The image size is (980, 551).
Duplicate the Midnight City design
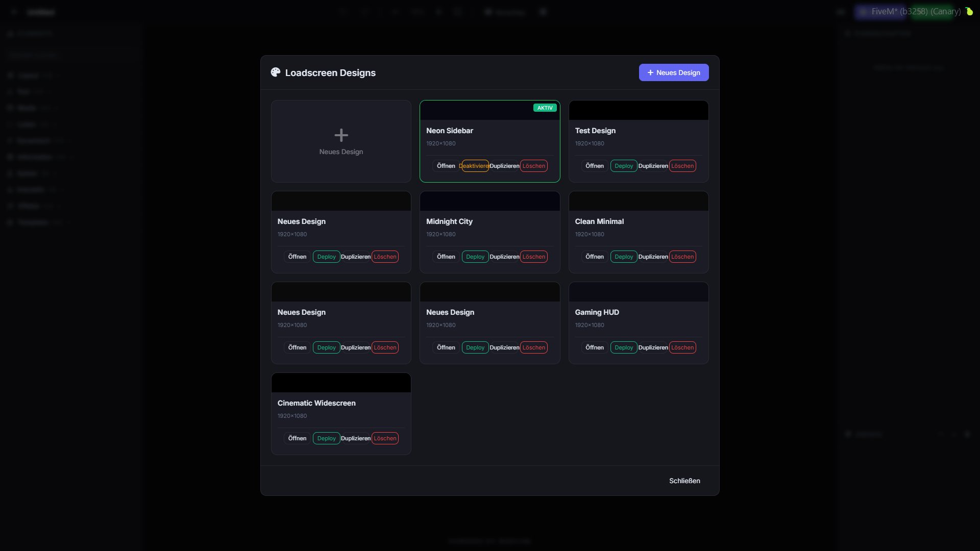click(x=504, y=257)
